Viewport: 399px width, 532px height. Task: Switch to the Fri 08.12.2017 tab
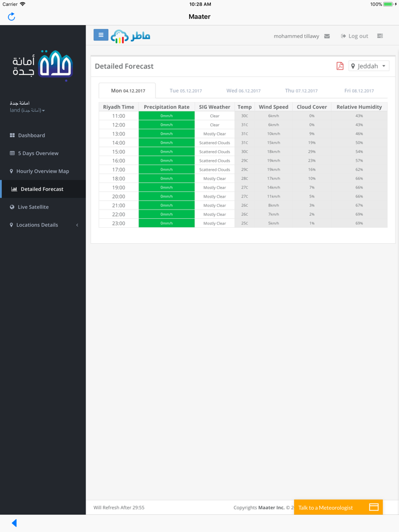pos(359,91)
